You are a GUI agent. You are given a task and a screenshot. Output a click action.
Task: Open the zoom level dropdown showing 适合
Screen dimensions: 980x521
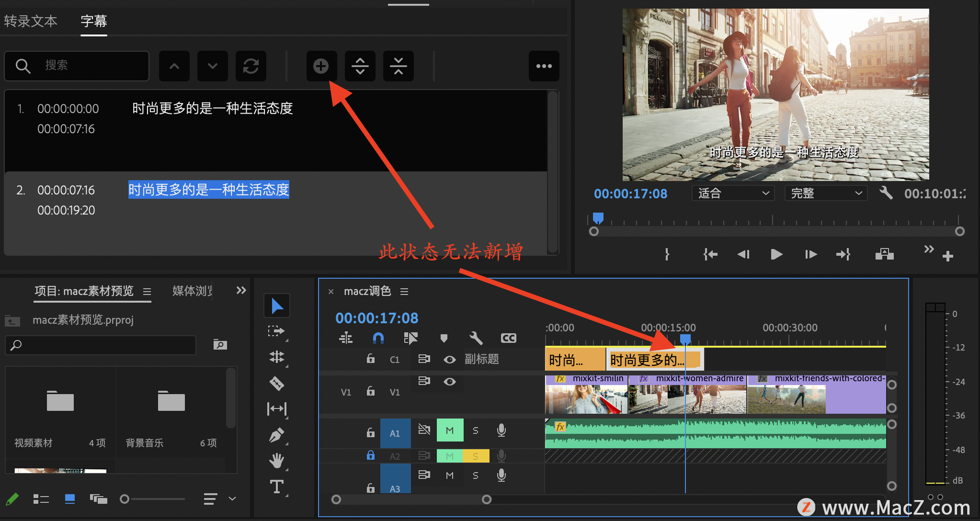pos(733,193)
